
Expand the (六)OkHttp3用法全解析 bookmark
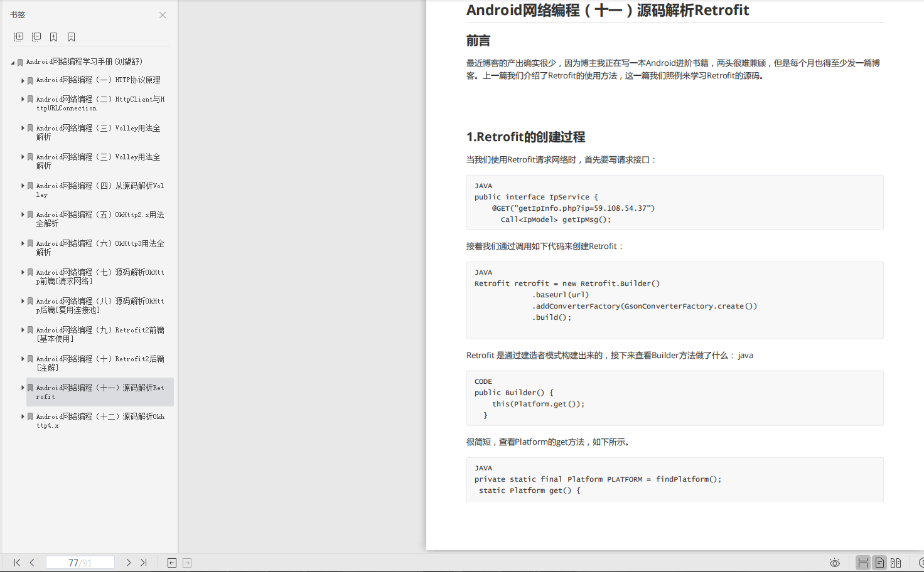23,243
